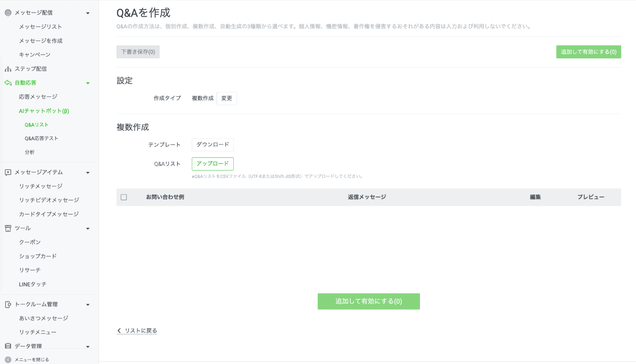Select the メッセージアイテム speech bubble icon

pos(8,172)
